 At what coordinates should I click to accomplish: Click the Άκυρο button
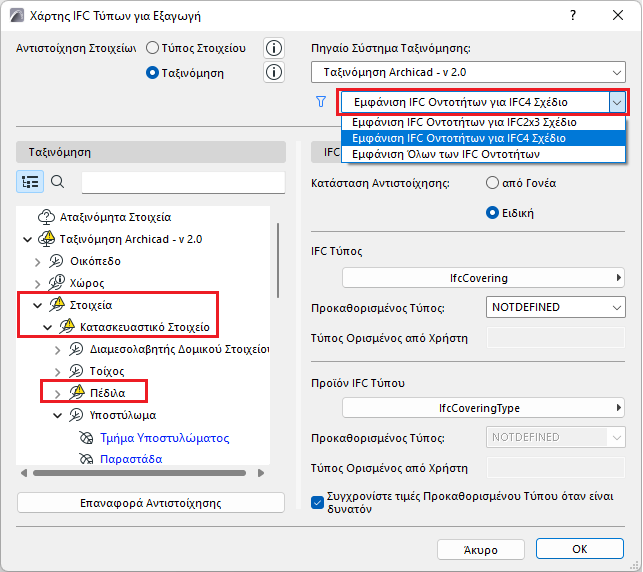click(x=481, y=549)
